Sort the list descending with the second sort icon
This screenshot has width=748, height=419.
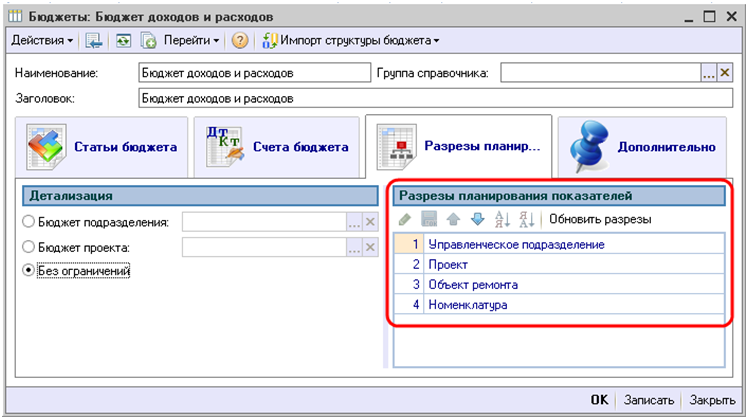click(526, 219)
